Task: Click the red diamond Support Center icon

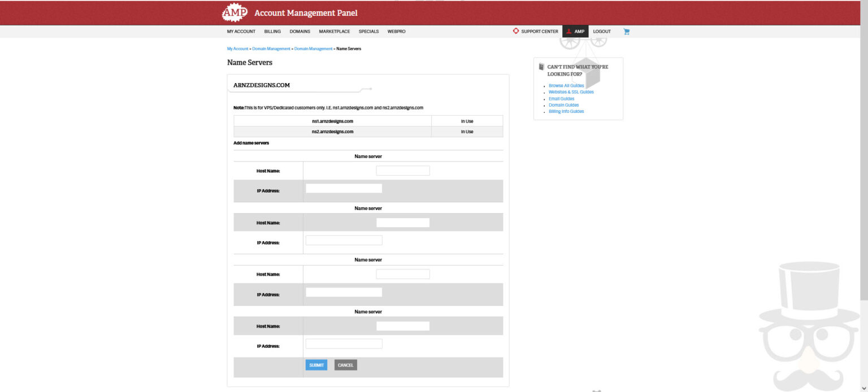Action: (515, 31)
